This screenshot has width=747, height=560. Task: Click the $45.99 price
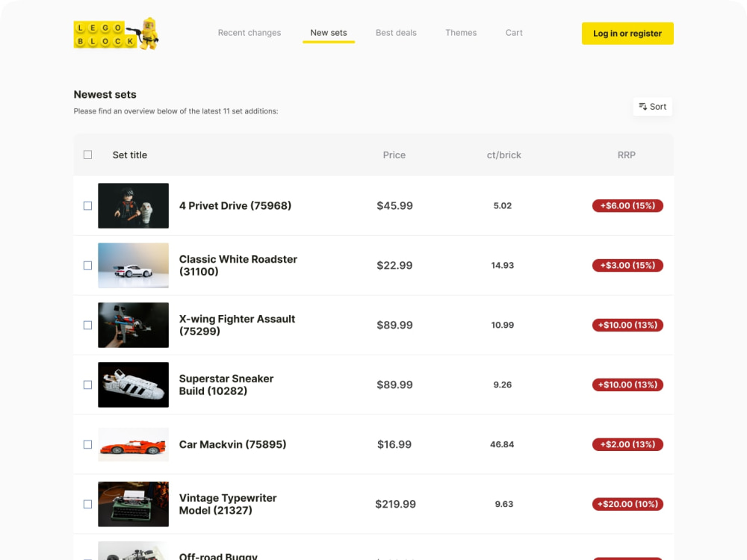tap(395, 206)
